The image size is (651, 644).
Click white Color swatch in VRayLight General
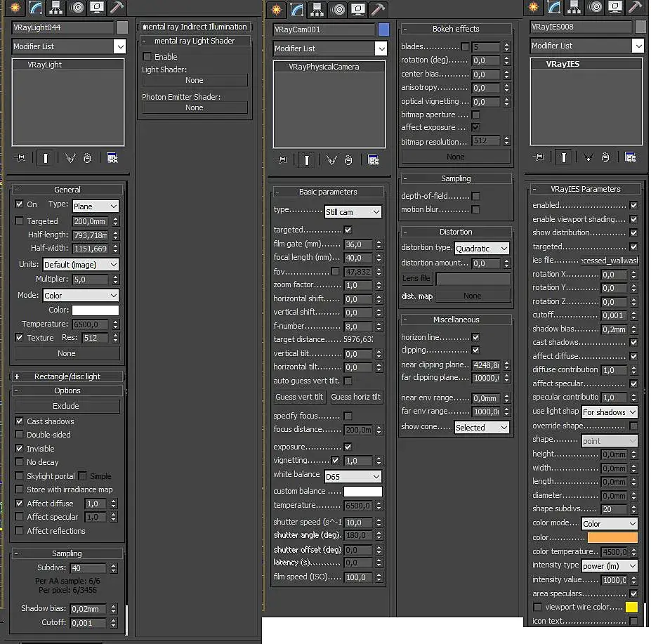click(x=96, y=310)
